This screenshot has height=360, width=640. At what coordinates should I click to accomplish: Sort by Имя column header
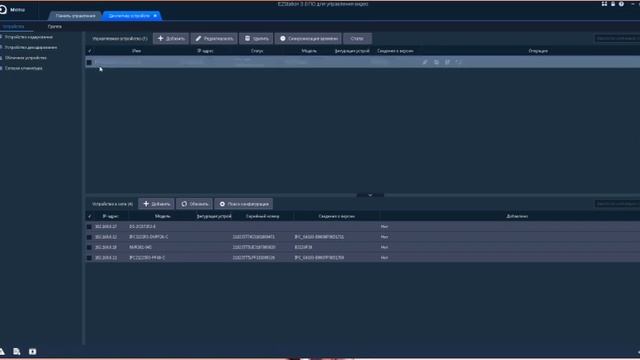136,51
